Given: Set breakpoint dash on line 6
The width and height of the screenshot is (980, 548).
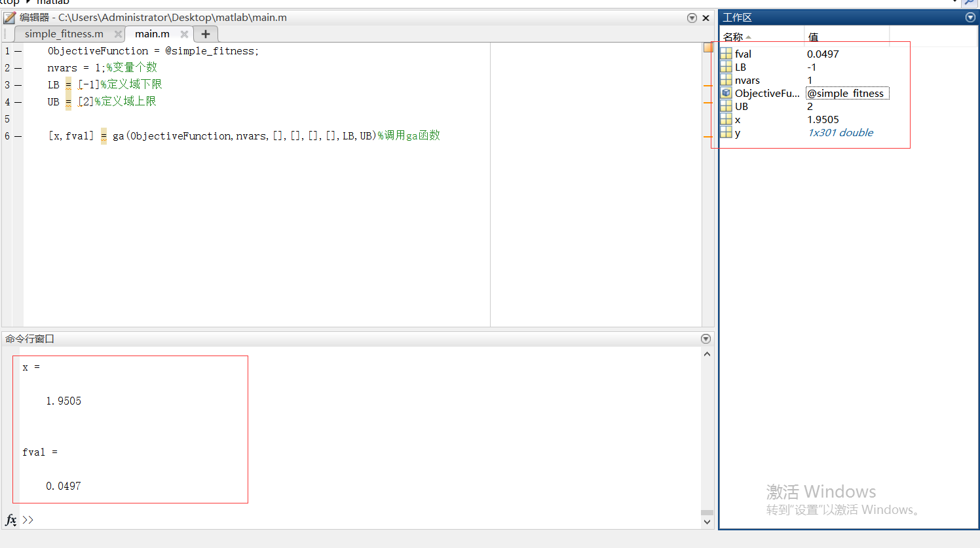Looking at the screenshot, I should coord(18,136).
